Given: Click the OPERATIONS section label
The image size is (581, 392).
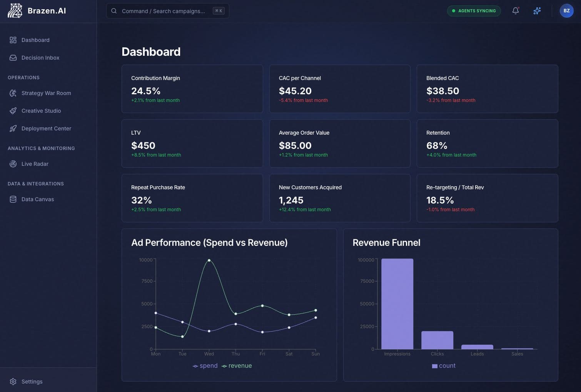Looking at the screenshot, I should pyautogui.click(x=23, y=78).
